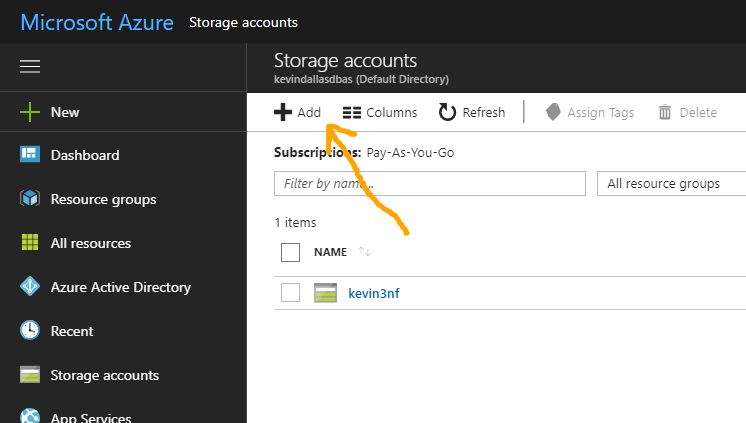This screenshot has height=423, width=746.
Task: Click the Assign Tags label
Action: click(x=600, y=113)
